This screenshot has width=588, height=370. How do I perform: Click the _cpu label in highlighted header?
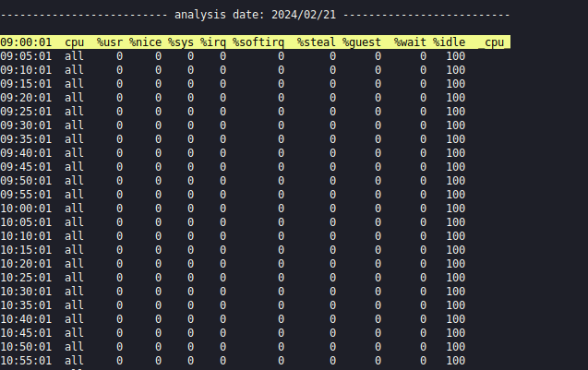pyautogui.click(x=494, y=42)
